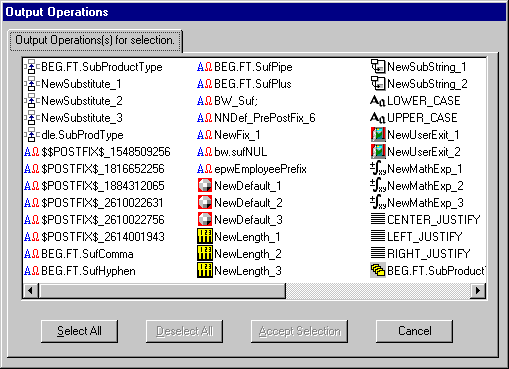The width and height of the screenshot is (509, 369).
Task: Select the BEG.FT.SufPlus entry
Action: pos(253,84)
